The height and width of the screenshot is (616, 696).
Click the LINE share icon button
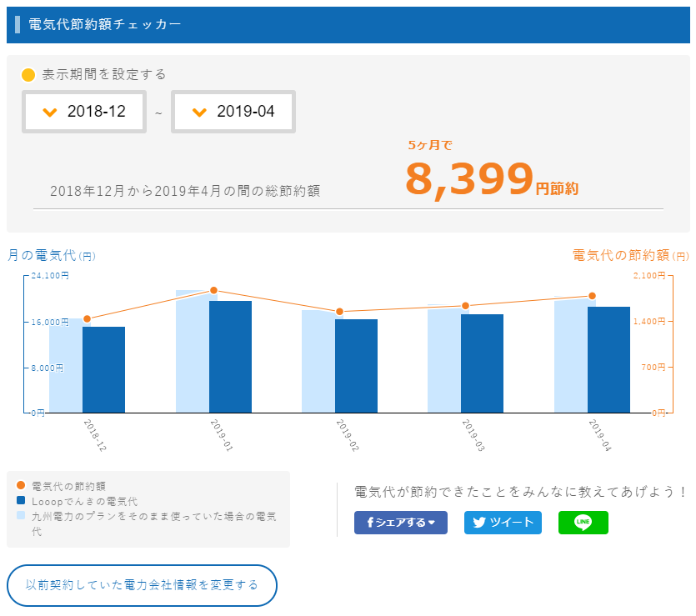(583, 523)
